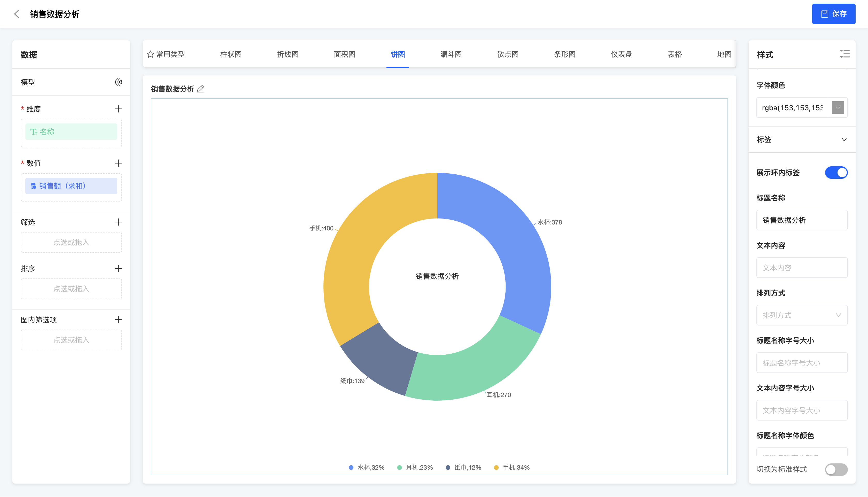This screenshot has height=497, width=868.
Task: Switch to the 柱状图 tab
Action: tap(231, 54)
